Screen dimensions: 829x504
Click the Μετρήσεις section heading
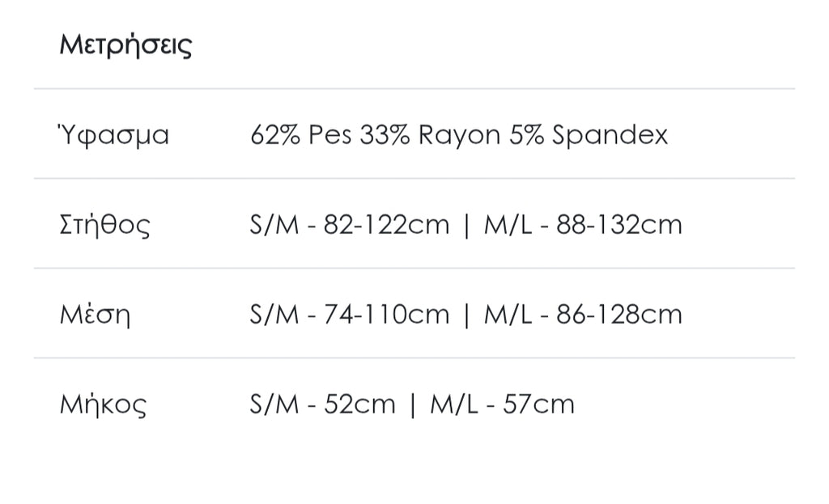[125, 45]
